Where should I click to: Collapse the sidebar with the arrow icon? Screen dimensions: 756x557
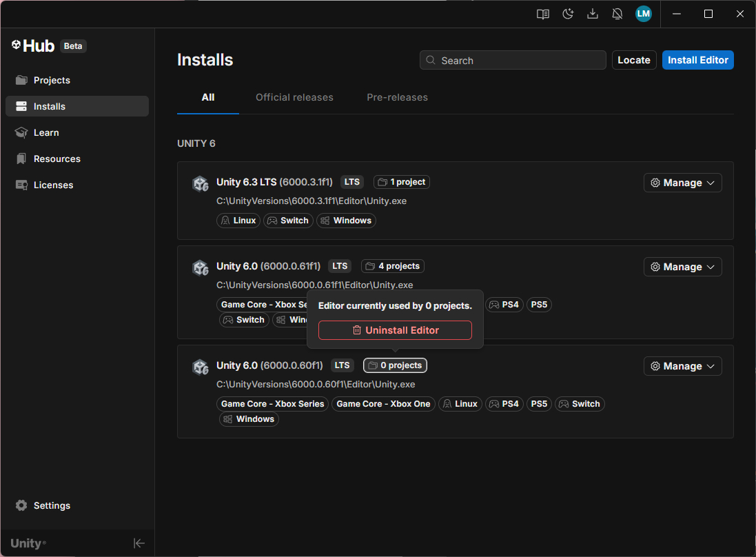(x=139, y=543)
